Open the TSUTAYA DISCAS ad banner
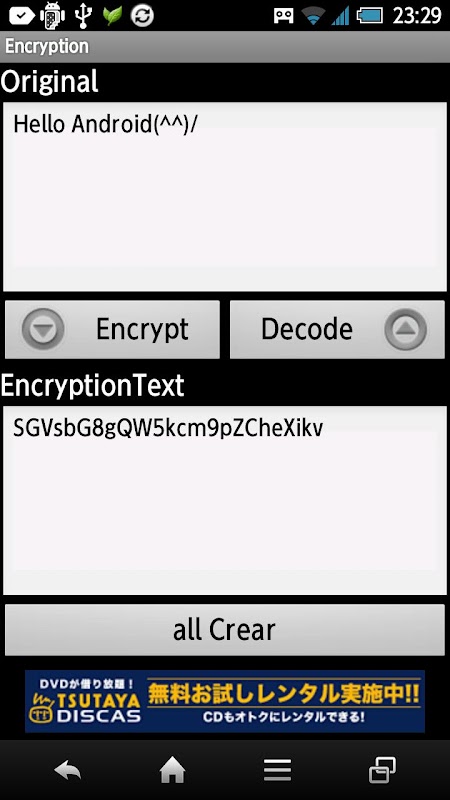The image size is (450, 800). click(225, 702)
